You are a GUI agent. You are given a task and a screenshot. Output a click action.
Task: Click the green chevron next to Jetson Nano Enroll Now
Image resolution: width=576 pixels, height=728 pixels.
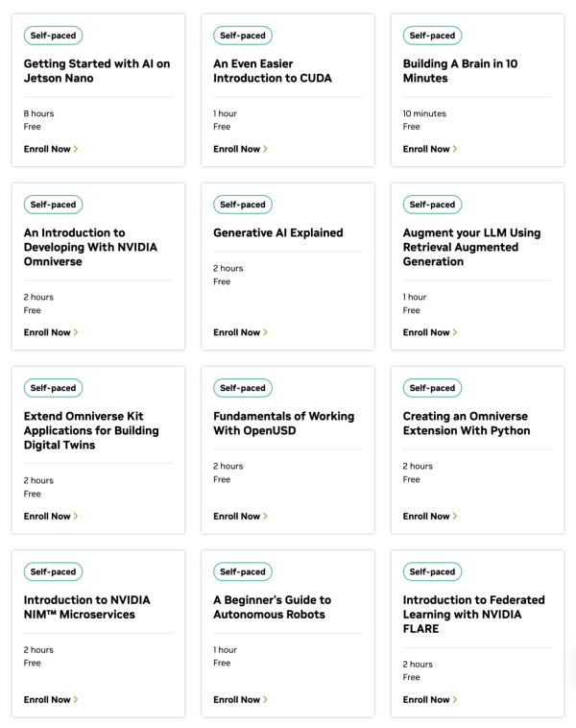coord(76,149)
